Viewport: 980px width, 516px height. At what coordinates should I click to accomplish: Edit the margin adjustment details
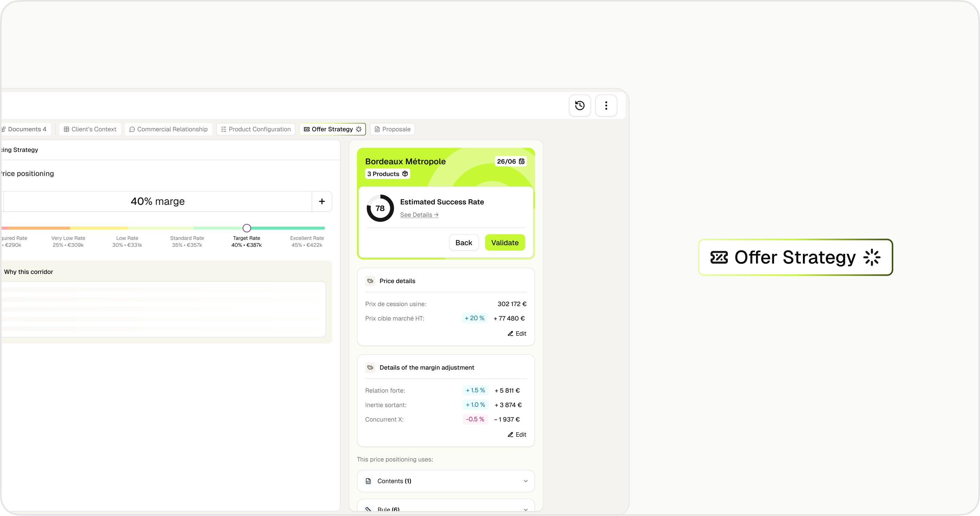click(x=517, y=434)
